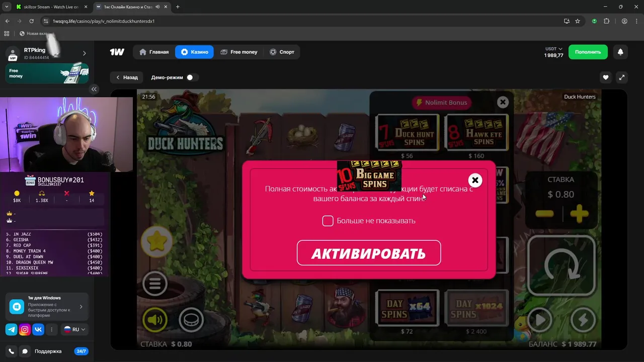Viewport: 644px width, 362px height.
Task: Toggle turbo mode lightning icon
Action: [x=583, y=320]
